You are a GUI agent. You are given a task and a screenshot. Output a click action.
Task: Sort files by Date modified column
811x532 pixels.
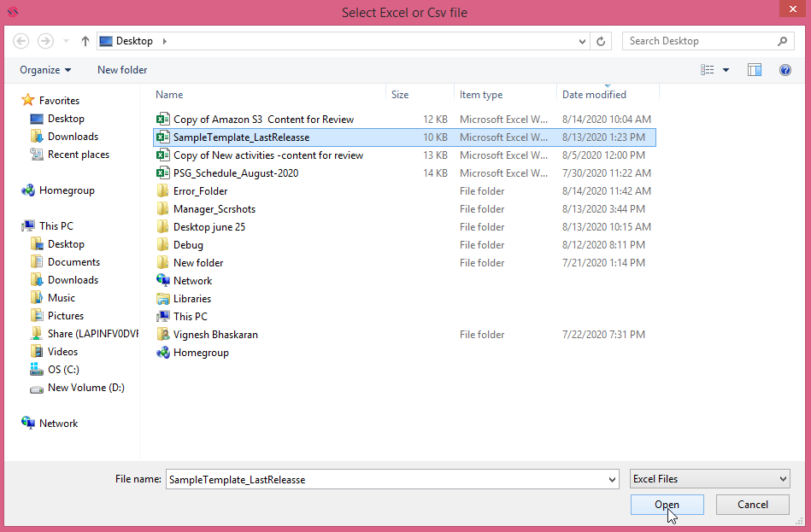pyautogui.click(x=594, y=94)
